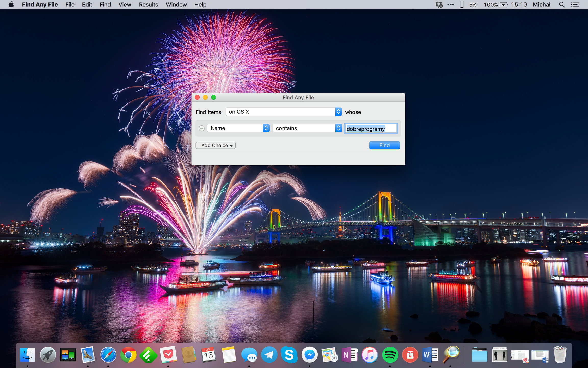Image resolution: width=588 pixels, height=368 pixels.
Task: Click the dobreprogramy search text field
Action: pyautogui.click(x=370, y=129)
